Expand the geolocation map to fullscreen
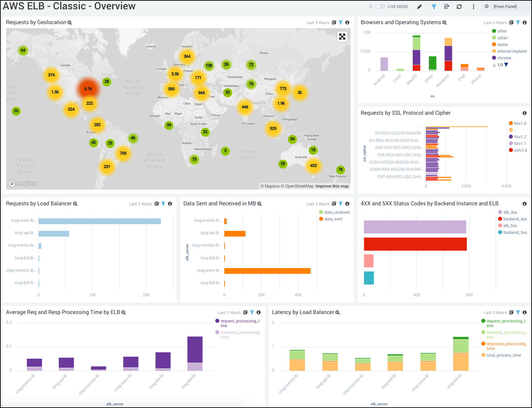Viewport: 532px width, 408px height. click(x=342, y=37)
